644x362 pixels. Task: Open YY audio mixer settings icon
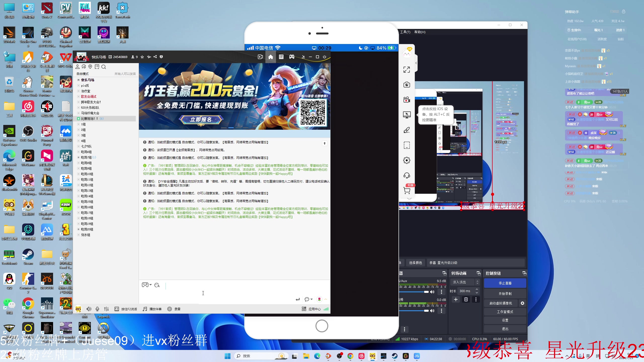(106, 309)
